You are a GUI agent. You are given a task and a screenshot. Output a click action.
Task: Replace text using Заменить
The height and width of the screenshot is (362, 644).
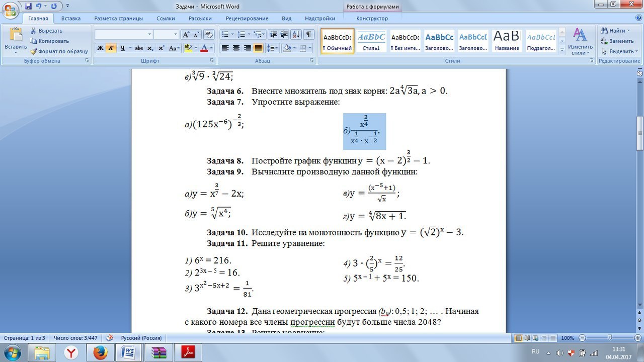(617, 41)
